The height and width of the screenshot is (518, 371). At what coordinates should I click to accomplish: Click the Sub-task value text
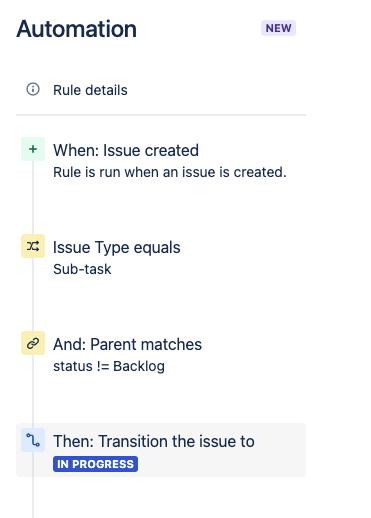[x=82, y=269]
